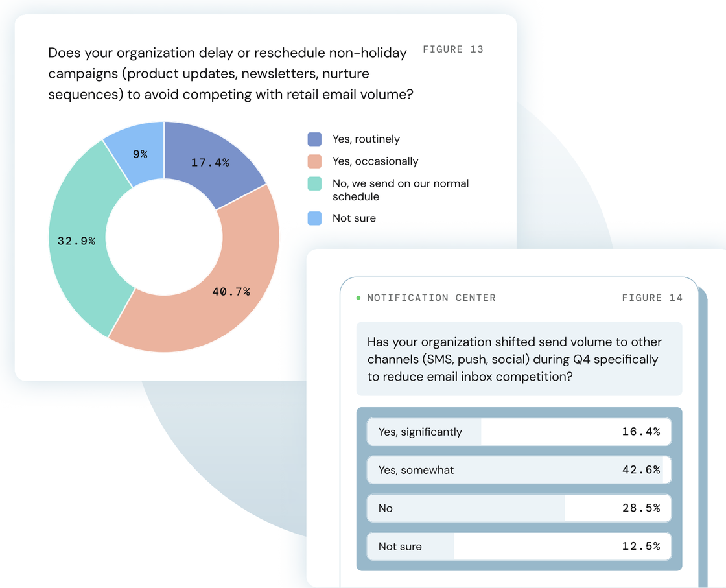726x588 pixels.
Task: Click the 'Yes, somewhat' result bar
Action: pyautogui.click(x=519, y=470)
